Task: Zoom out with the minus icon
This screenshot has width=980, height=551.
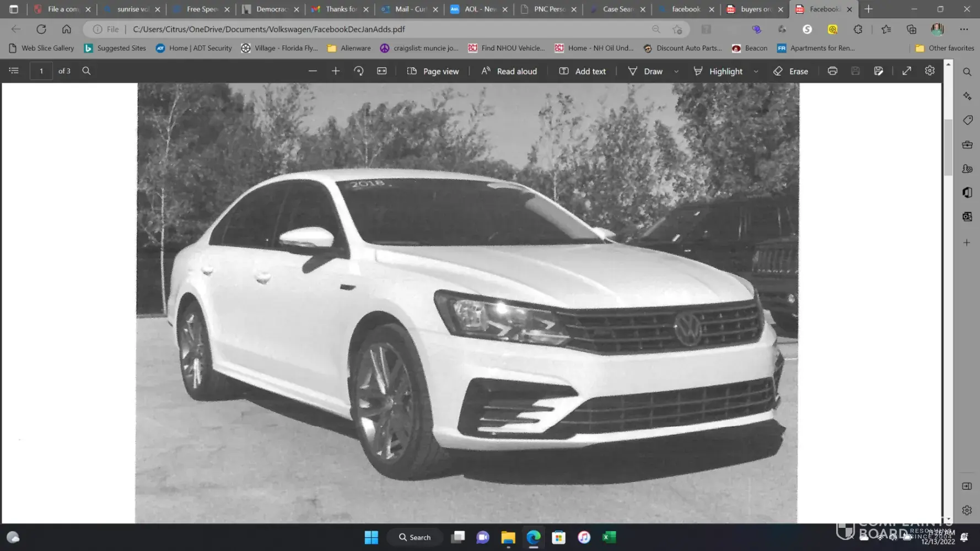Action: tap(313, 71)
